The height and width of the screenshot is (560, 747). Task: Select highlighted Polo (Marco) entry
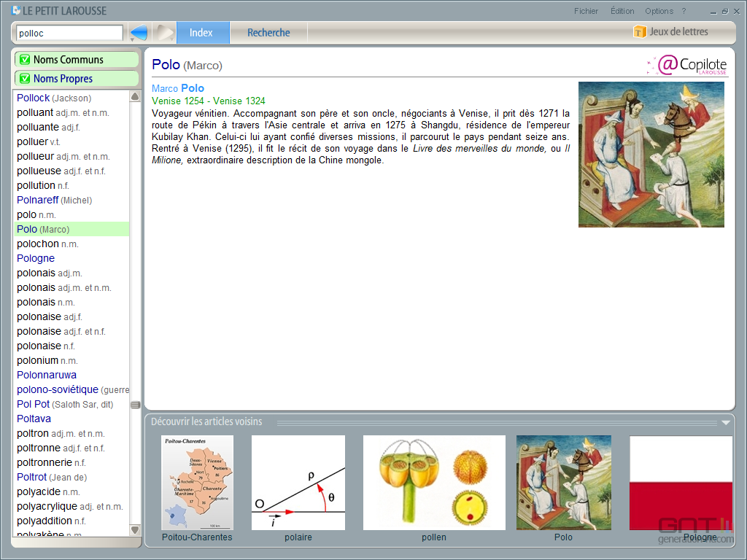[72, 229]
